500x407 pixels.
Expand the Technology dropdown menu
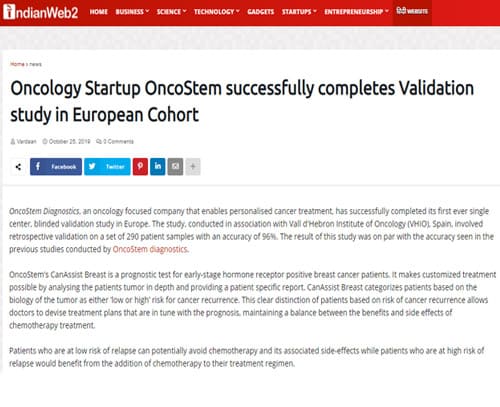pyautogui.click(x=217, y=12)
